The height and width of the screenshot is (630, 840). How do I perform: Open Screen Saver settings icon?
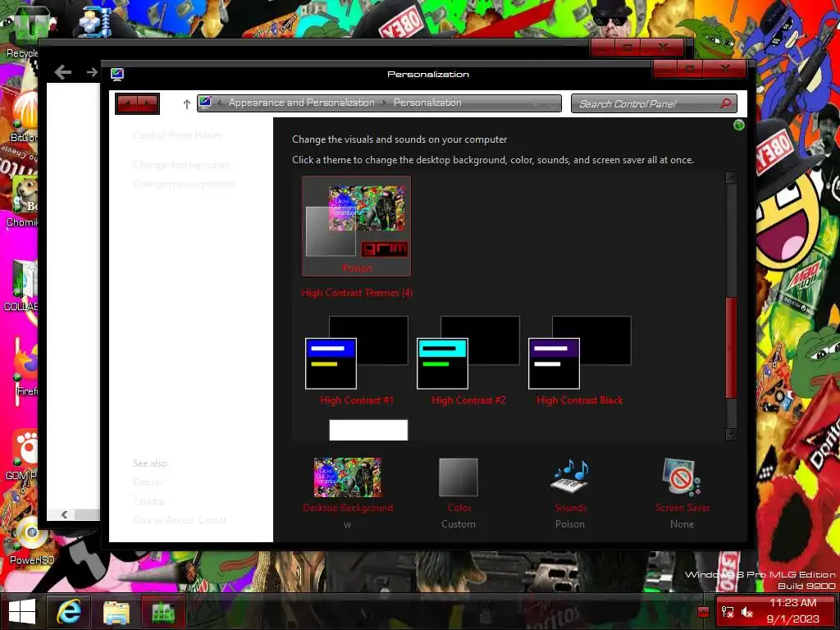coord(682,477)
